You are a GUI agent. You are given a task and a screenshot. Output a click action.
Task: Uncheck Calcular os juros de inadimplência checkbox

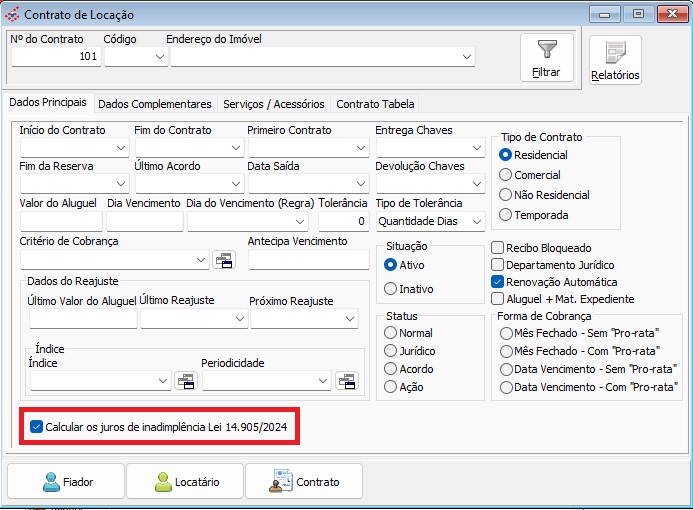click(x=37, y=427)
